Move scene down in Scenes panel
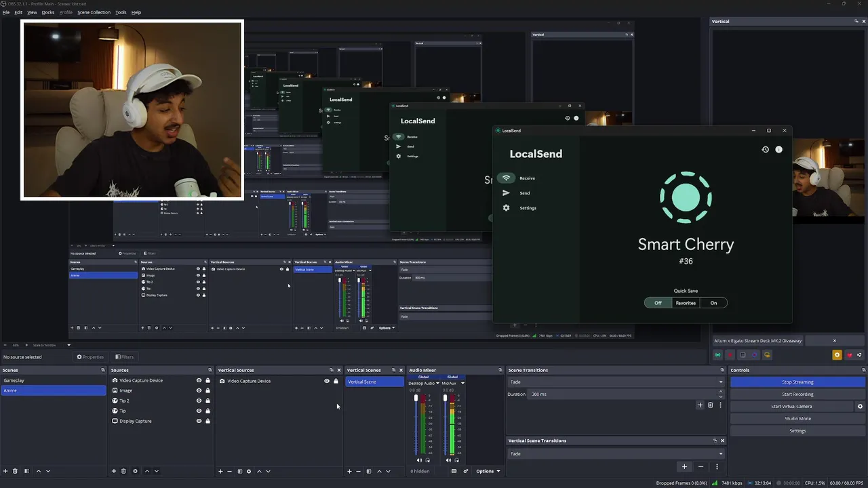Viewport: 868px width, 488px height. pos(47,471)
